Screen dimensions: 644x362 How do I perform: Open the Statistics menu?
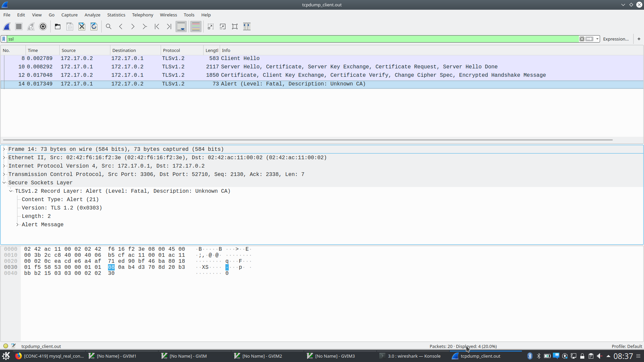pos(116,15)
